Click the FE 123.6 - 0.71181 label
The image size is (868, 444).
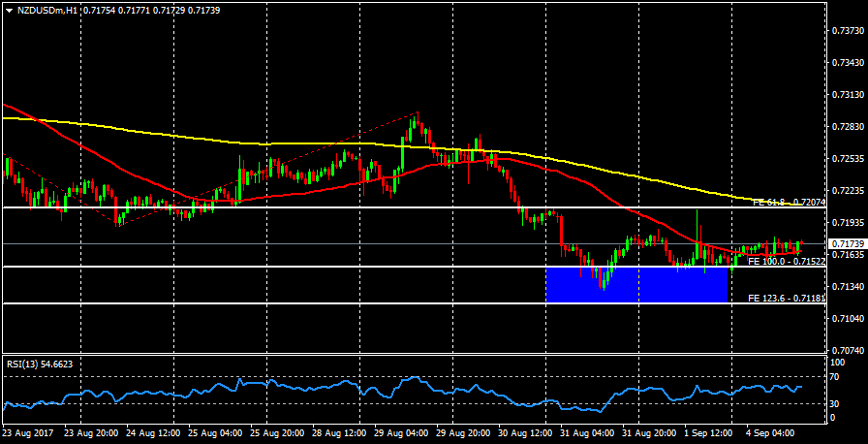[x=786, y=299]
